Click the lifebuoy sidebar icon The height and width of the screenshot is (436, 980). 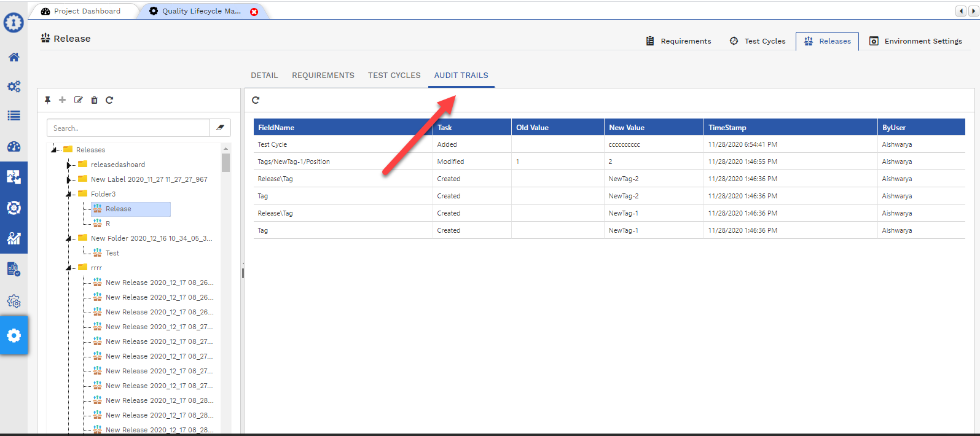14,208
